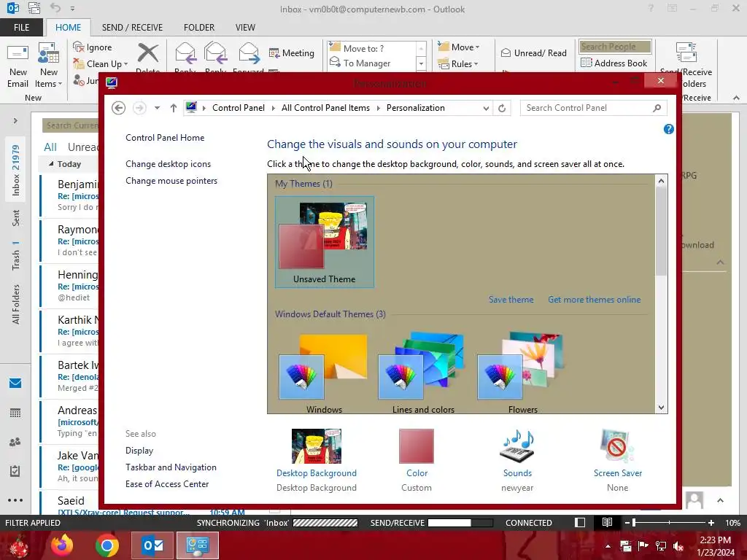Select the Lines and colors theme
The width and height of the screenshot is (747, 560).
[x=423, y=373]
